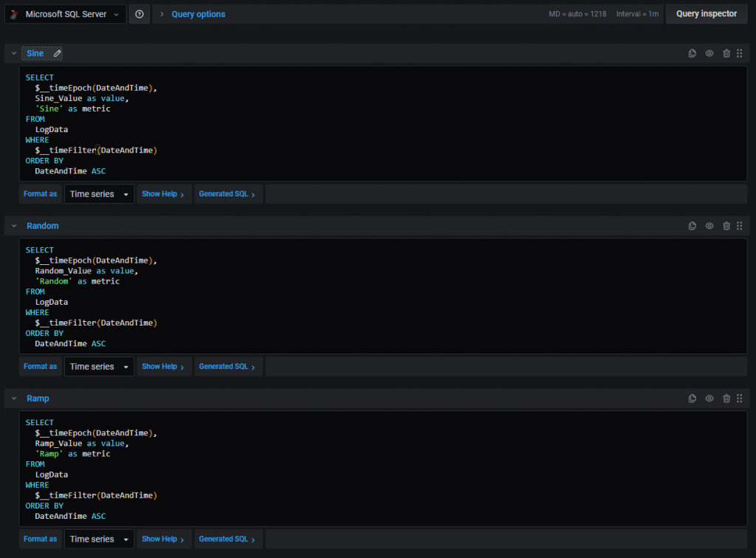Open the Microsoft SQL Server data source dropdown
Screen dimensions: 756x558
(65, 14)
